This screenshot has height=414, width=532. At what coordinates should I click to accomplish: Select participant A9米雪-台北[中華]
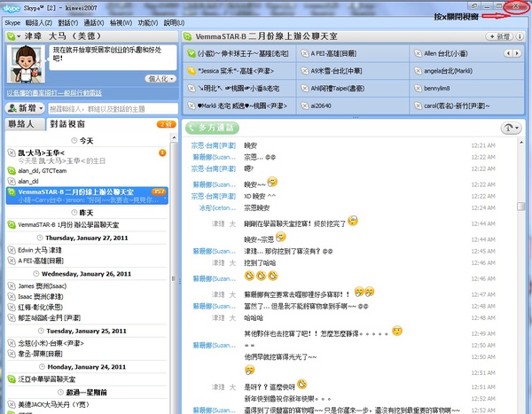353,71
